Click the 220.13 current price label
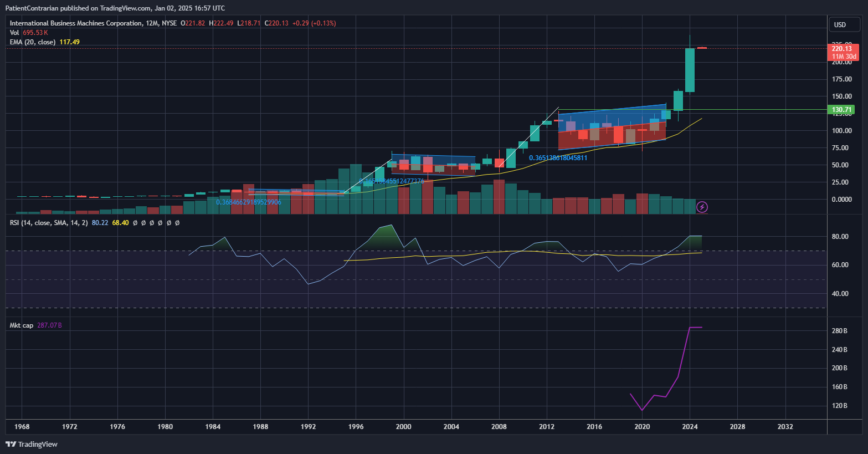Image resolution: width=868 pixels, height=454 pixels. (842, 49)
